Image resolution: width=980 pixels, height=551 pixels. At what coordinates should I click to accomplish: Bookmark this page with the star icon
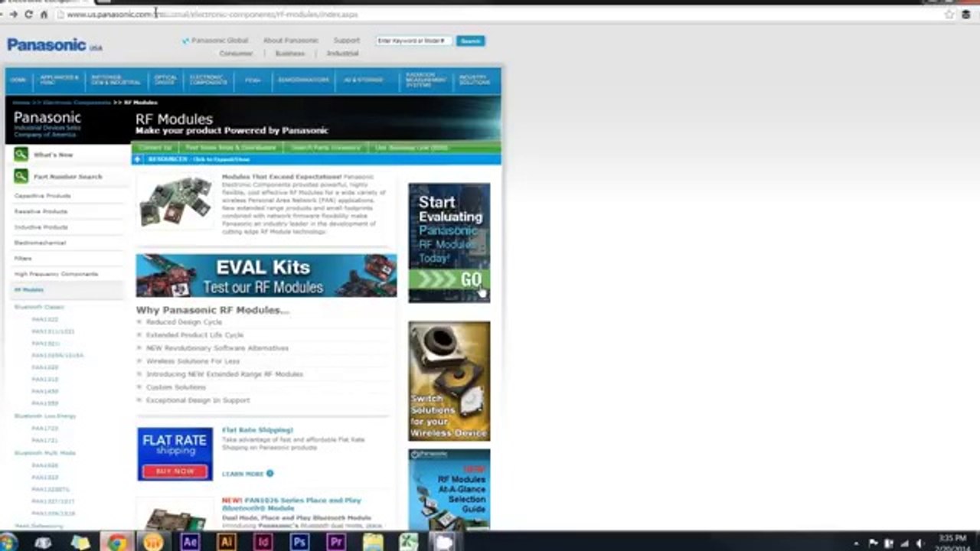click(x=949, y=14)
